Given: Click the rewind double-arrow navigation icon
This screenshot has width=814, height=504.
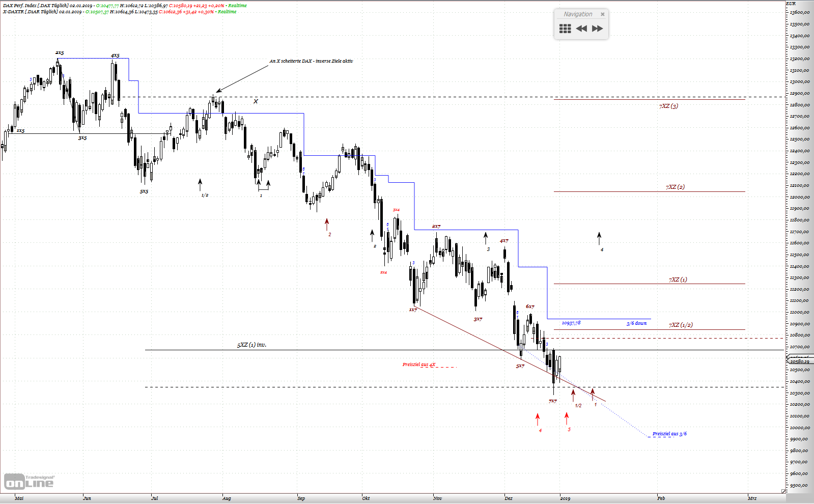Looking at the screenshot, I should [581, 29].
